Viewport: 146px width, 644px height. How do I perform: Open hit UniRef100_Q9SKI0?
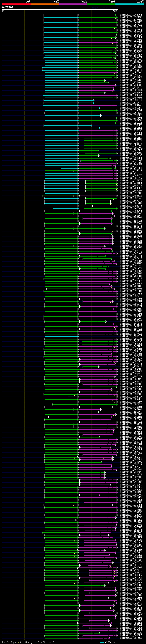[131, 27]
